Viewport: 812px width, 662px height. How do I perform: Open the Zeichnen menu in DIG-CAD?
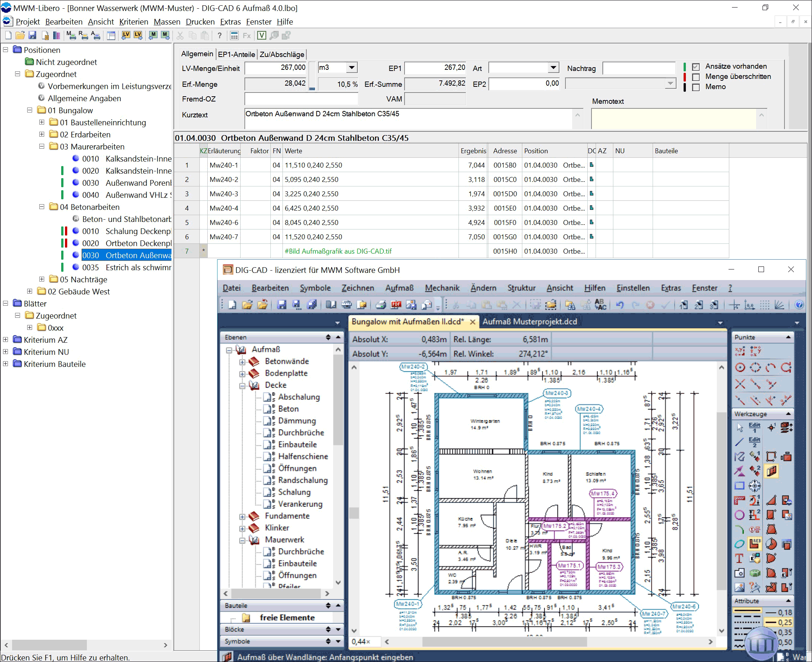pos(358,288)
